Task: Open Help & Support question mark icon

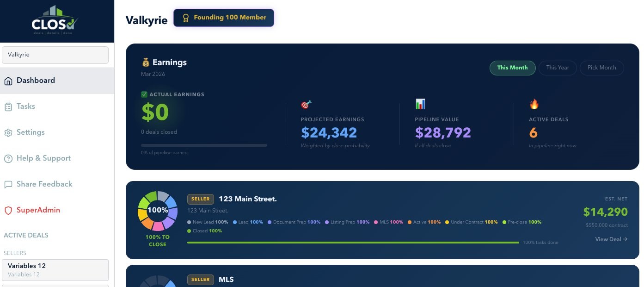Action: [8, 158]
